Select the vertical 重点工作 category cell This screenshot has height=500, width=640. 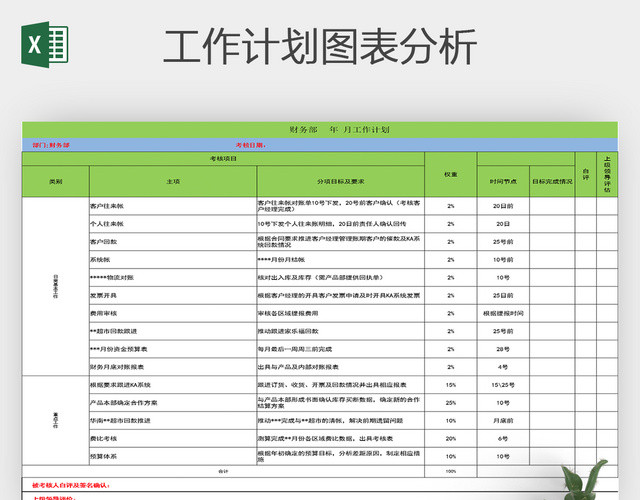[x=56, y=420]
